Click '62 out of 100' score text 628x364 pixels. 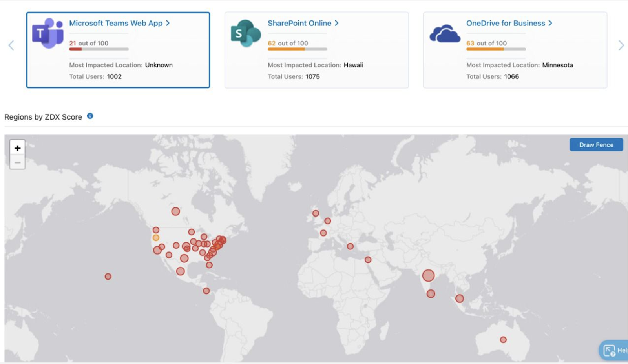click(288, 43)
